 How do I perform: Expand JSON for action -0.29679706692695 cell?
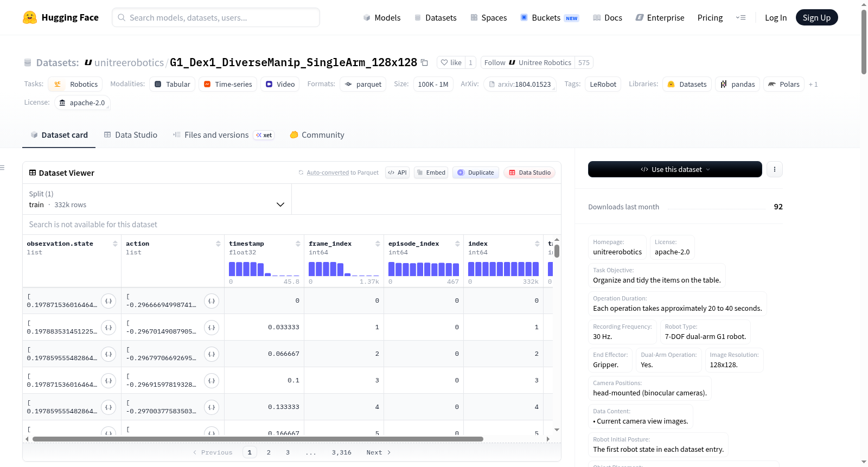click(212, 354)
